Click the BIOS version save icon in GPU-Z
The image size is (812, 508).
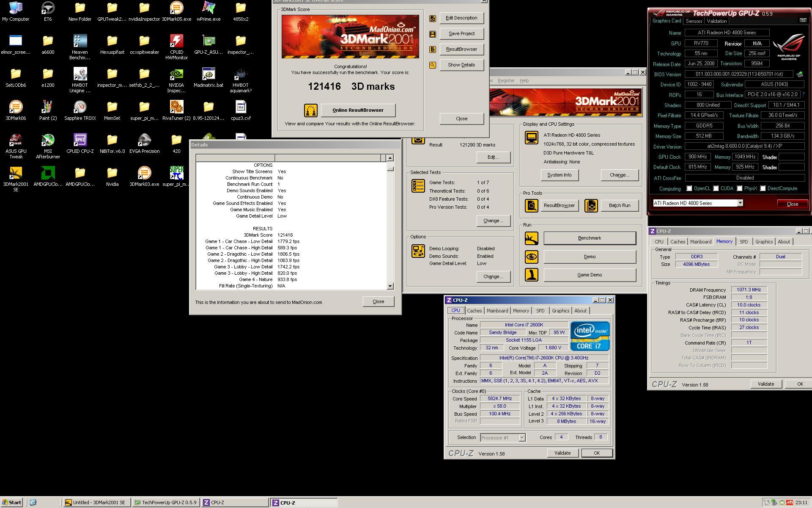pyautogui.click(x=800, y=75)
